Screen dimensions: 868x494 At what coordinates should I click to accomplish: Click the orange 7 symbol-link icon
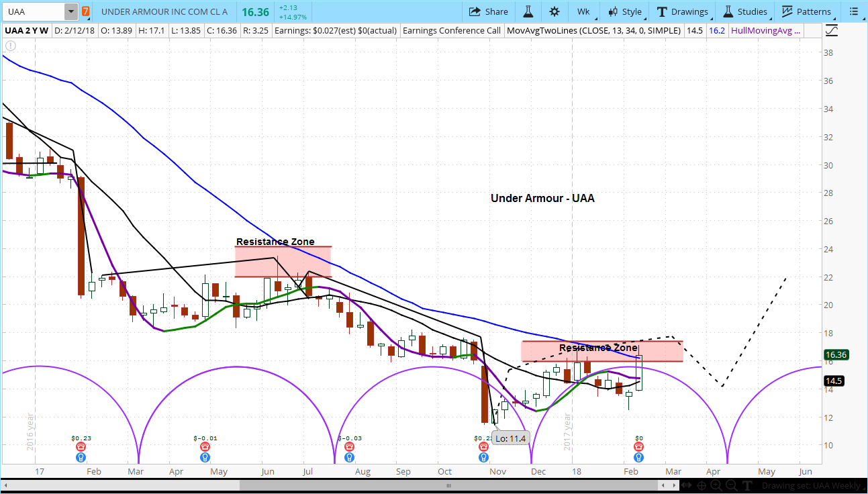[85, 11]
